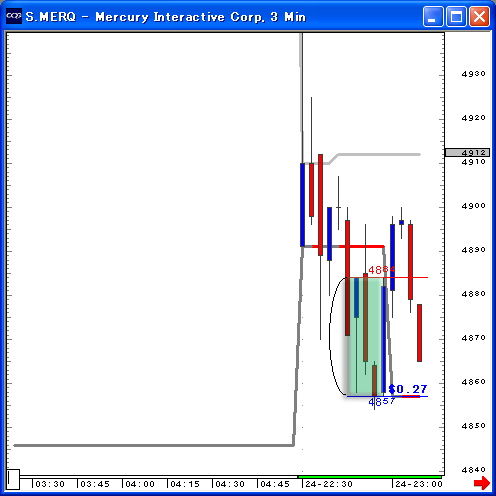The height and width of the screenshot is (496, 496).
Task: Click the 4920 price scale label
Action: pyautogui.click(x=473, y=118)
